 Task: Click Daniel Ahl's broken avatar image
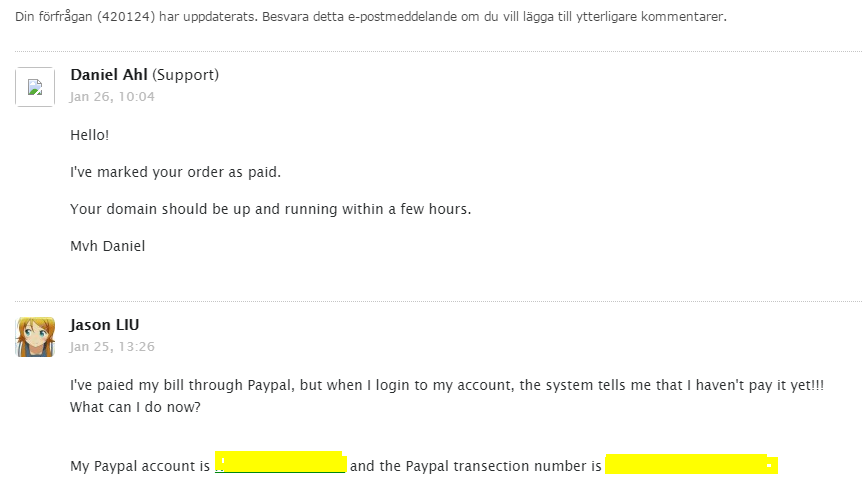coord(35,87)
